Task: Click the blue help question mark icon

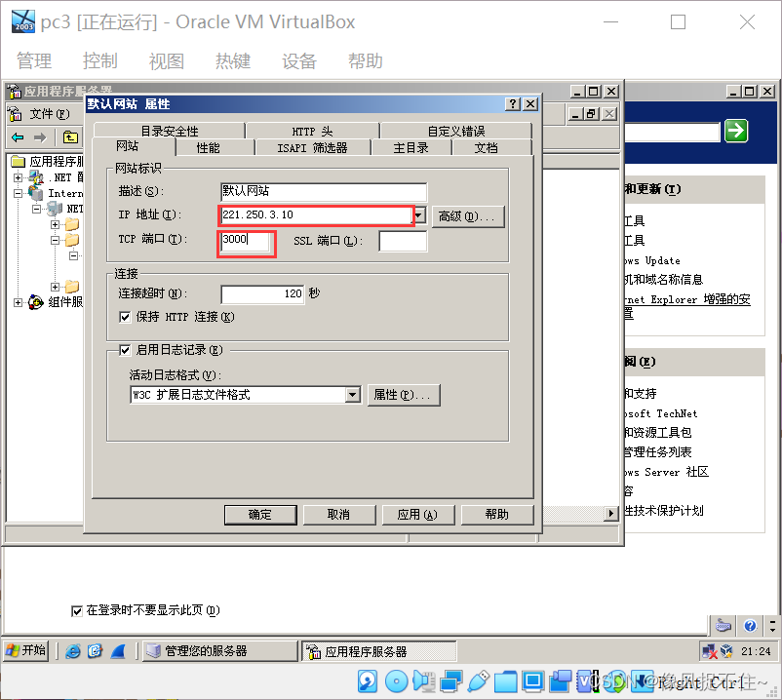Action: 750,625
